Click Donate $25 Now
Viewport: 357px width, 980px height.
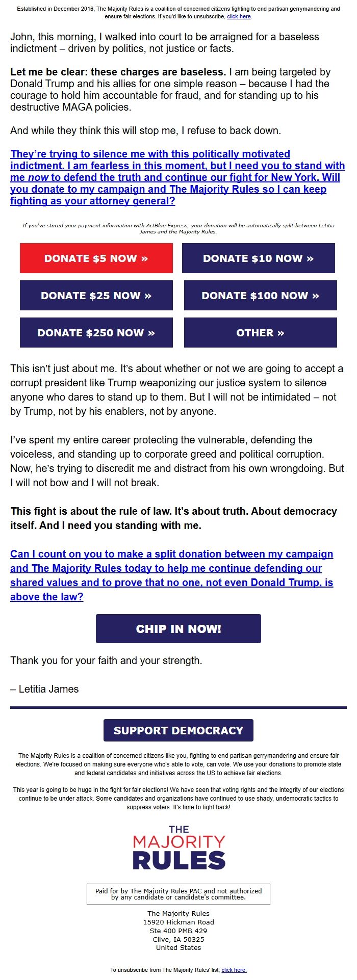(x=96, y=296)
